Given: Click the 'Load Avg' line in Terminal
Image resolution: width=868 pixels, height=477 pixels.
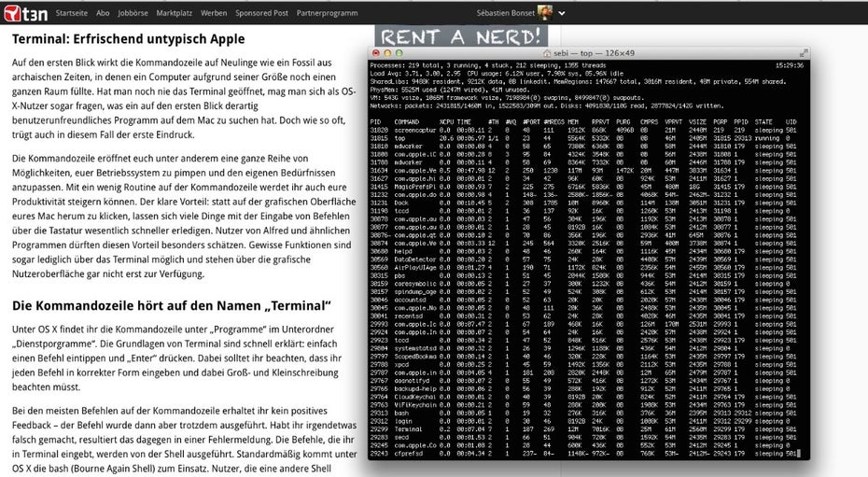Looking at the screenshot, I should [x=497, y=74].
